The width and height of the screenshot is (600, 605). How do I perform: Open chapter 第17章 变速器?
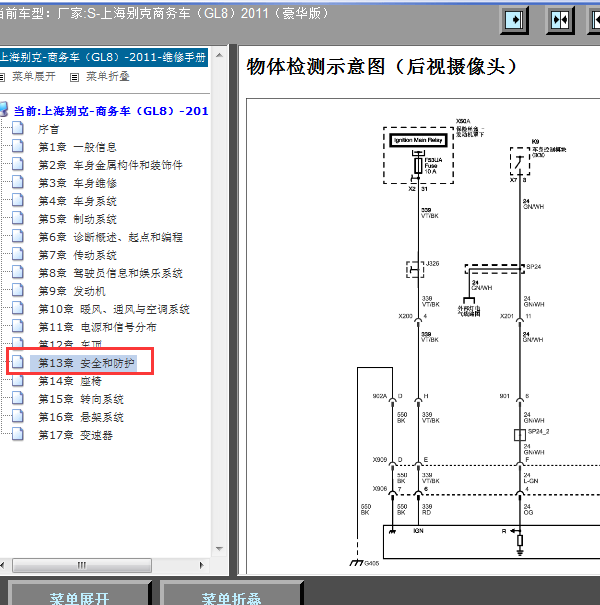75,435
